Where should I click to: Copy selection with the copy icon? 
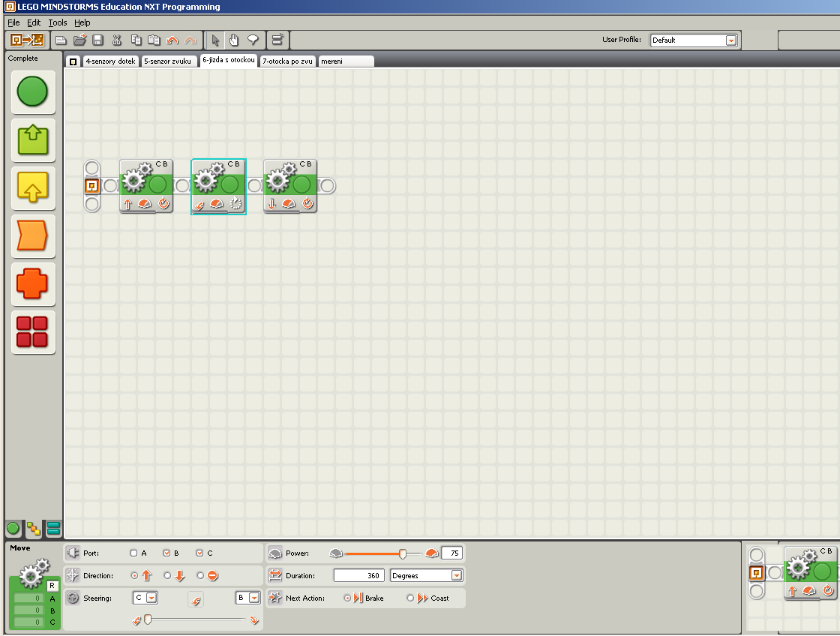(x=136, y=40)
